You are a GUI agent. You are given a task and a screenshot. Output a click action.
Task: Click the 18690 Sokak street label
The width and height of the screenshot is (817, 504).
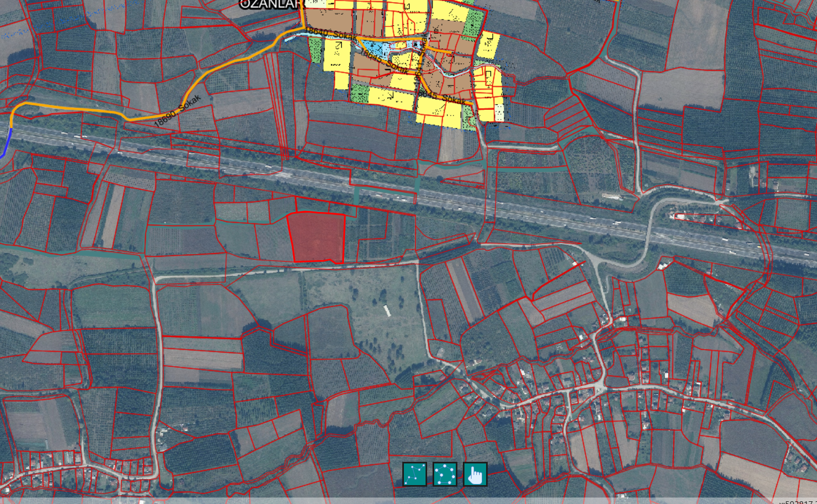[177, 111]
